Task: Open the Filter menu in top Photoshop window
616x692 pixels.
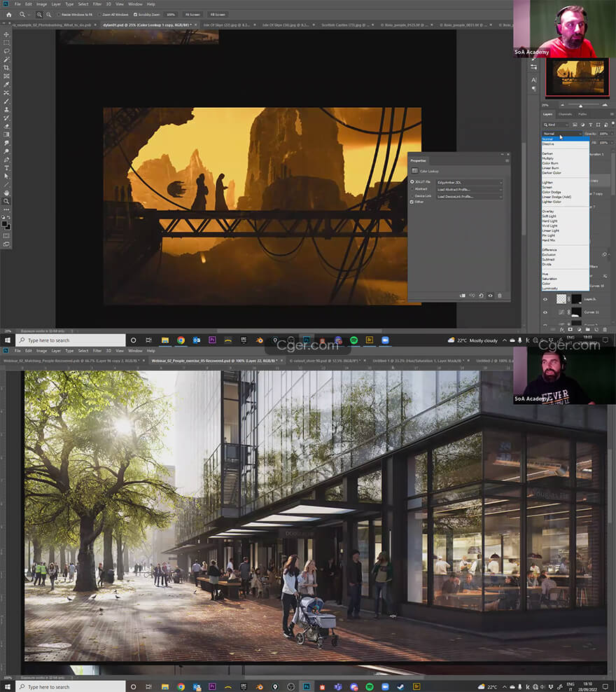Action: click(x=97, y=4)
